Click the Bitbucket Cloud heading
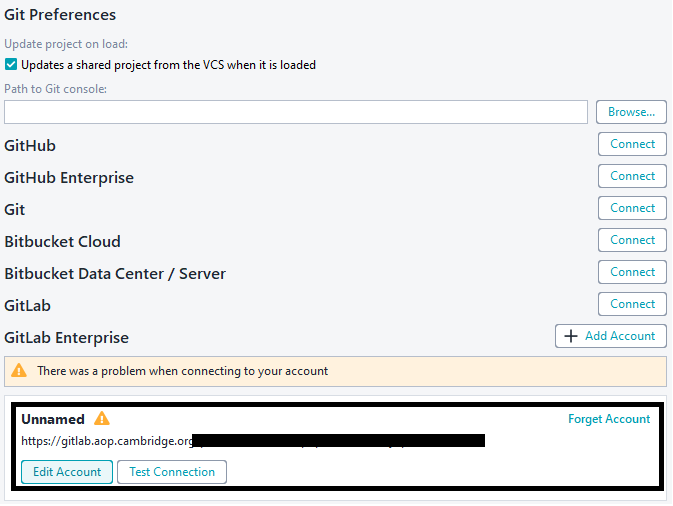Screen dimensions: 673x506 62,242
